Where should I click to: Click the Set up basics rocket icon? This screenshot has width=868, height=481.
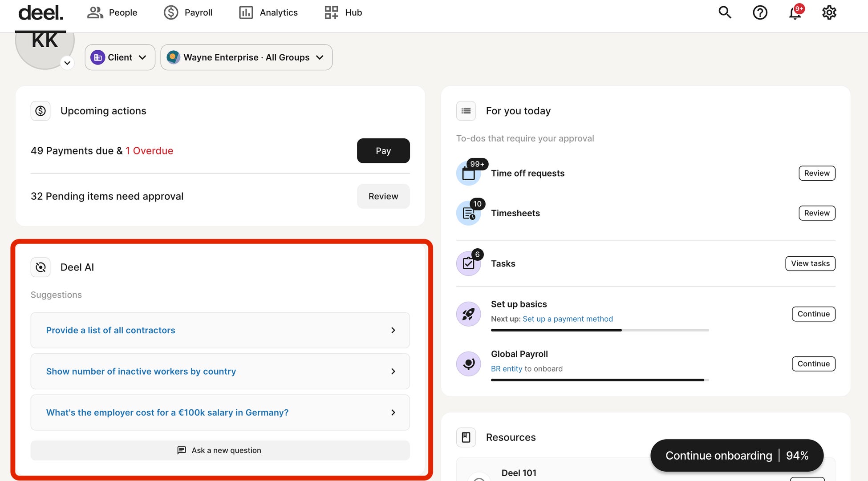468,314
